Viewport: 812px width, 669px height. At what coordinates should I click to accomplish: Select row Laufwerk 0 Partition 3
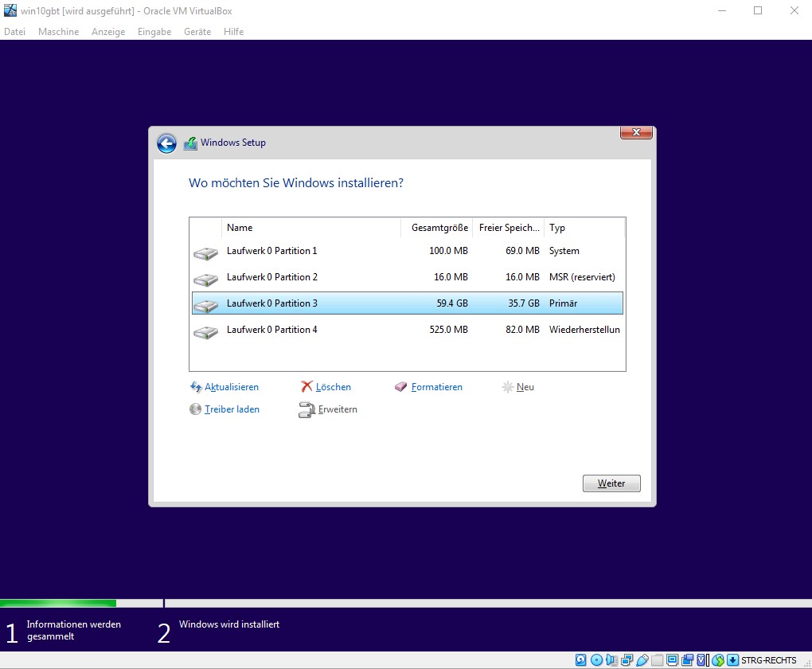pyautogui.click(x=407, y=303)
